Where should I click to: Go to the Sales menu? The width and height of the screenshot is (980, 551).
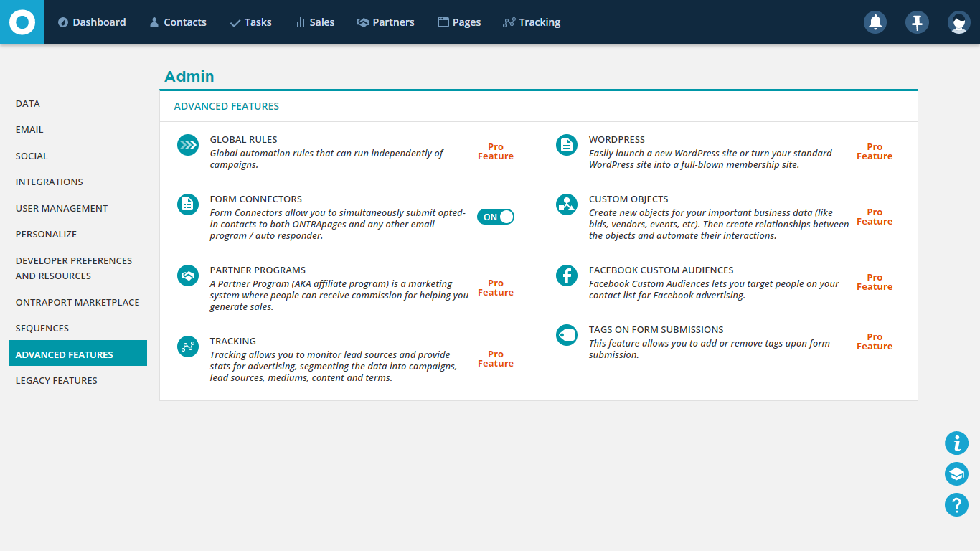point(315,22)
